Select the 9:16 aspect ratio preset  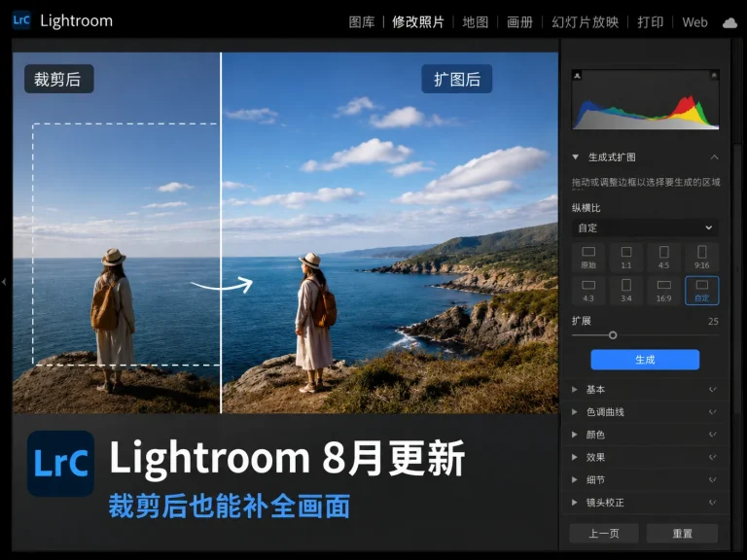[x=701, y=257]
